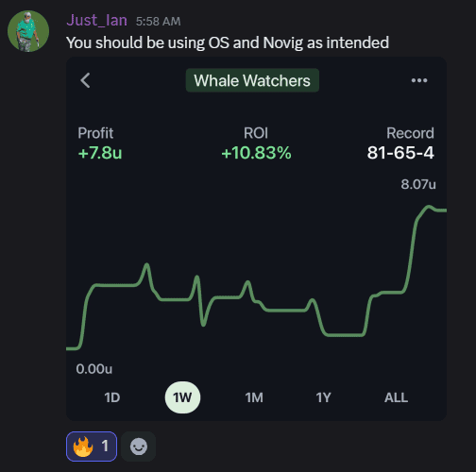Select the 1W time range

coord(182,397)
